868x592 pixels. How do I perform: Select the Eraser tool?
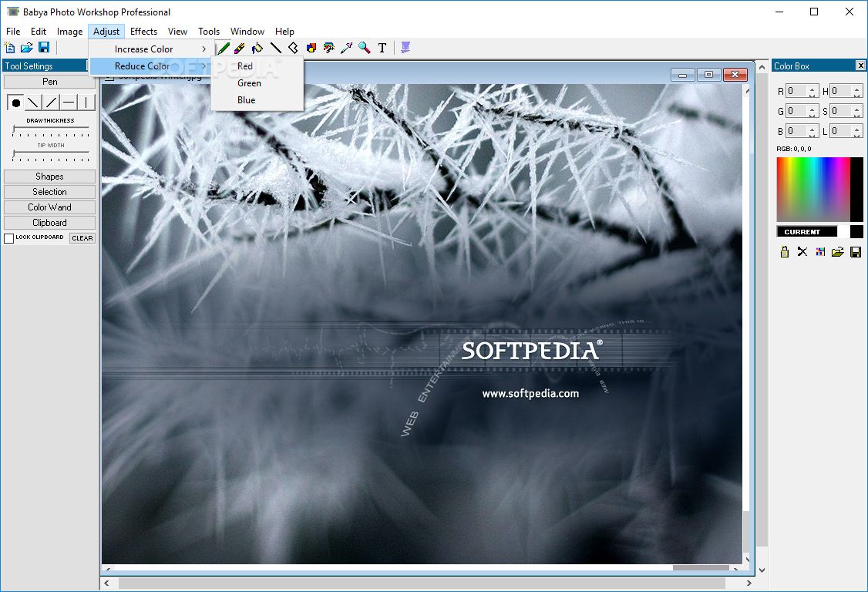240,49
